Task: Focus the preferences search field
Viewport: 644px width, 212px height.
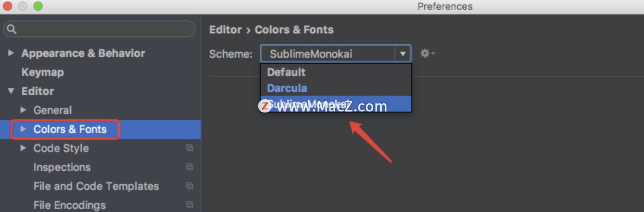Action: tap(99, 29)
